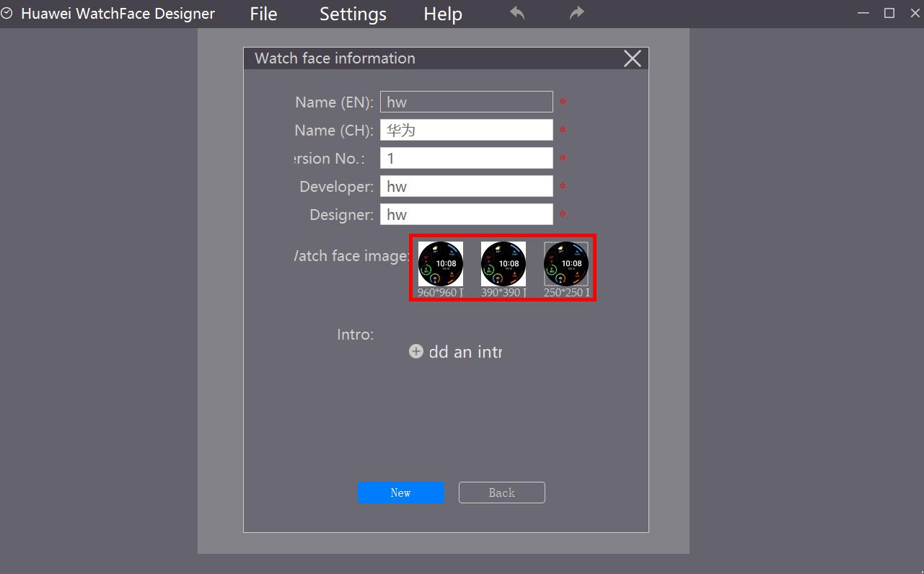
Task: Open the Settings menu
Action: click(353, 14)
